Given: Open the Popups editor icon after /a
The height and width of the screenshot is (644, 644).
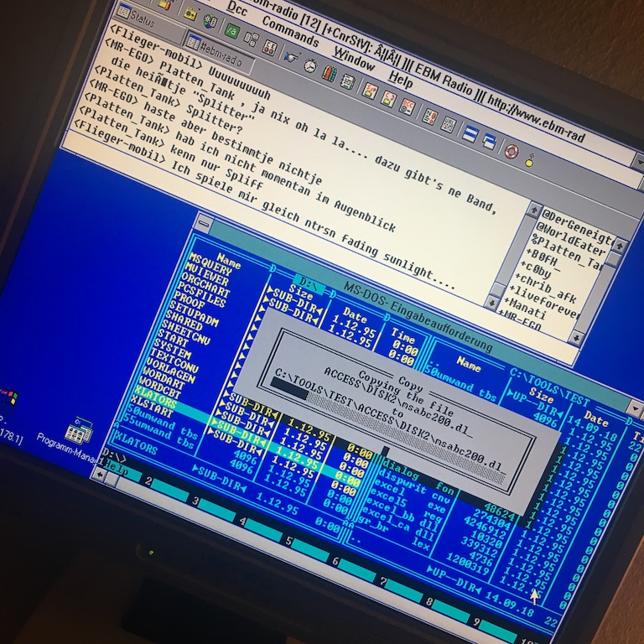Looking at the screenshot, I should click(x=251, y=39).
